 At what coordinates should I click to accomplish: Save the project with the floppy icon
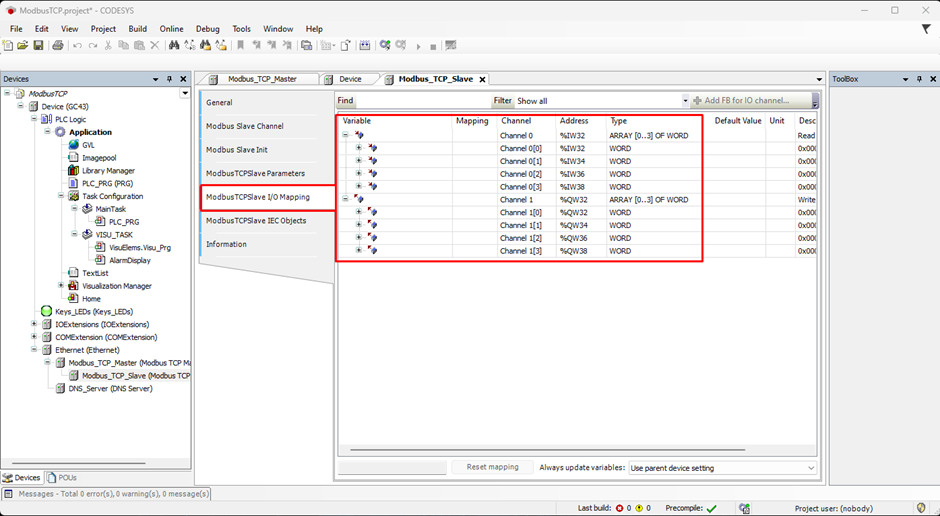point(38,46)
